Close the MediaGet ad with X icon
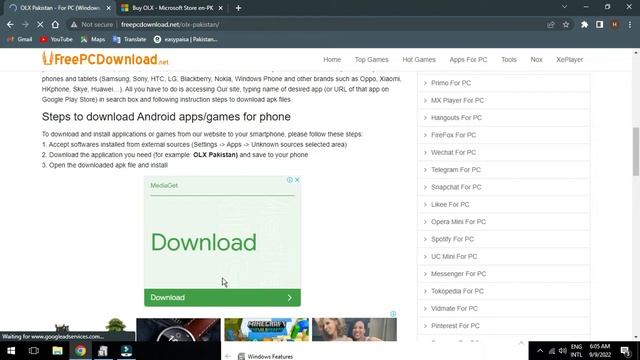 click(297, 180)
